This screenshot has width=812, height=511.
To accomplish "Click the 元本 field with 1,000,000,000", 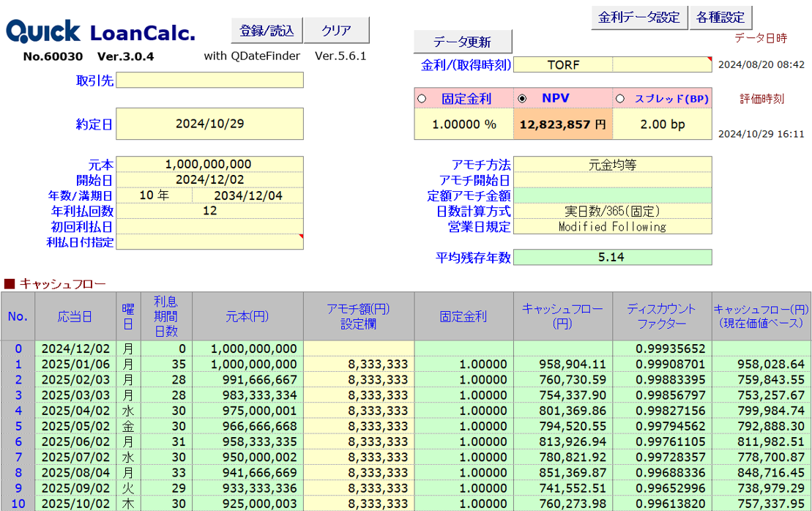I will pos(209,165).
